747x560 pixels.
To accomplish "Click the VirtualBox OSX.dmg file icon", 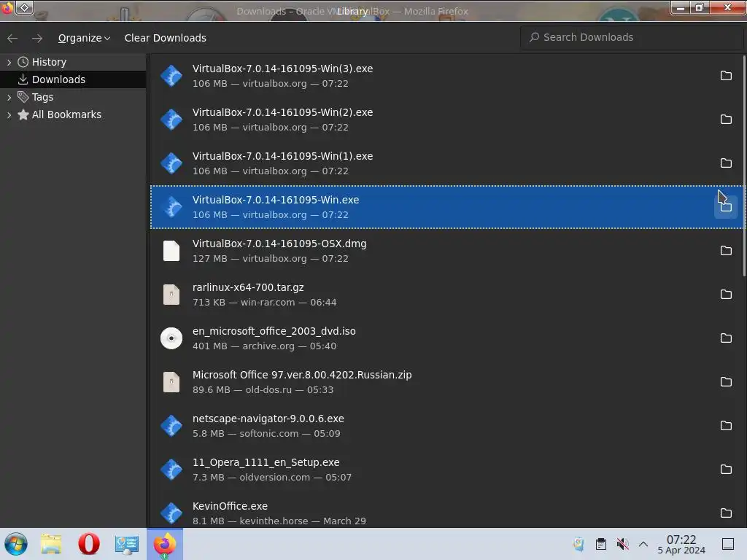I will click(x=171, y=251).
